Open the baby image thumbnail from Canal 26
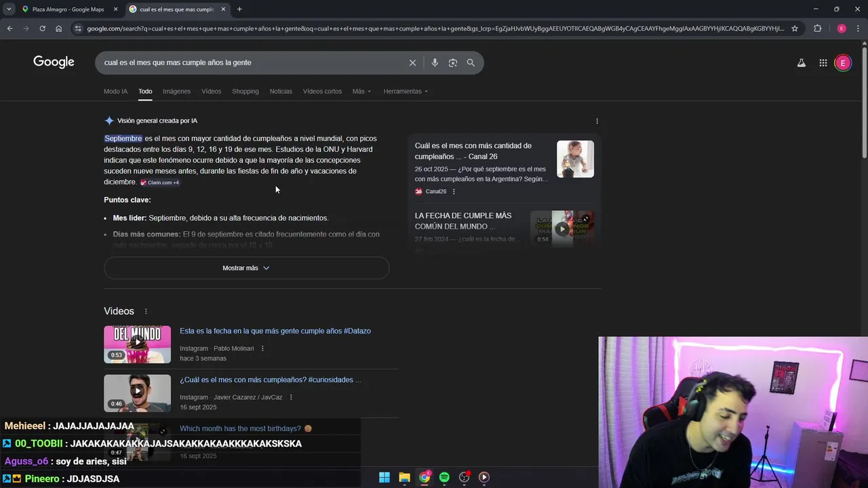 (575, 159)
